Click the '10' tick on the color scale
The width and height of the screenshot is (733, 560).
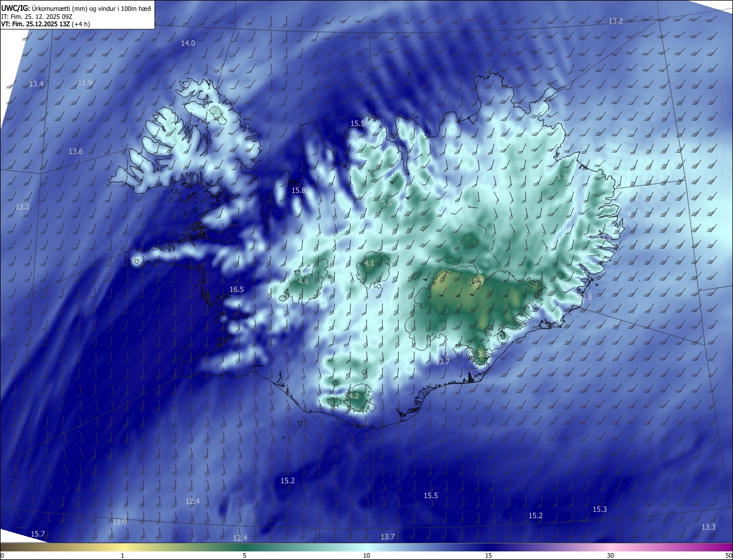point(366,556)
